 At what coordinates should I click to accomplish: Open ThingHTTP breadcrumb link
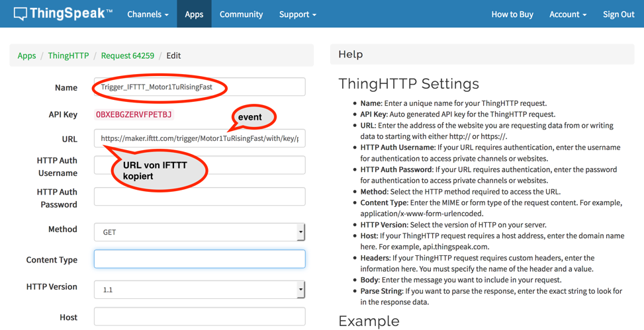click(68, 56)
